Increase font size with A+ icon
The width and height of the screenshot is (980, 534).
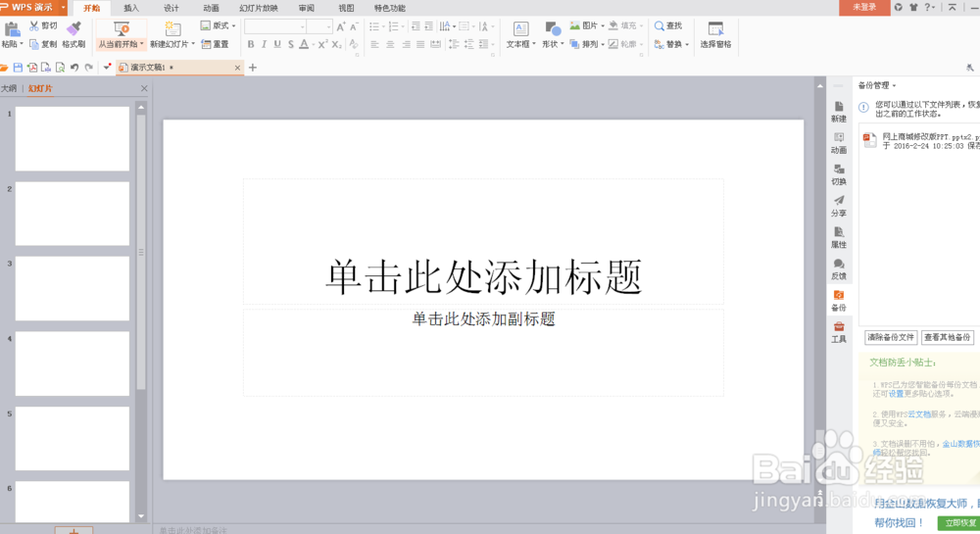click(341, 26)
